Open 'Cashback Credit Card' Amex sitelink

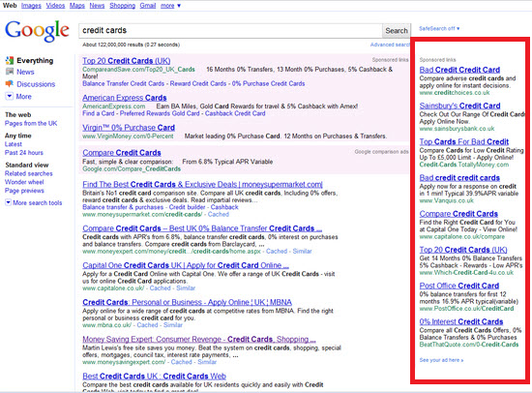pyautogui.click(x=235, y=113)
